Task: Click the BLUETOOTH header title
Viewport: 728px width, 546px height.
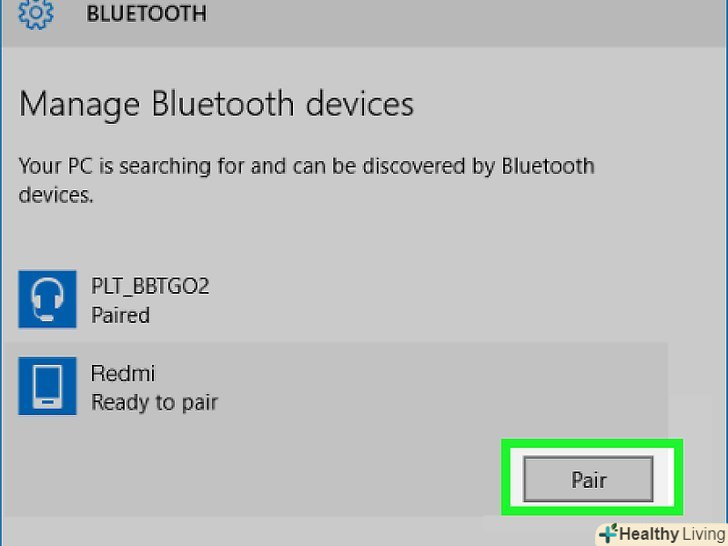Action: (x=146, y=15)
